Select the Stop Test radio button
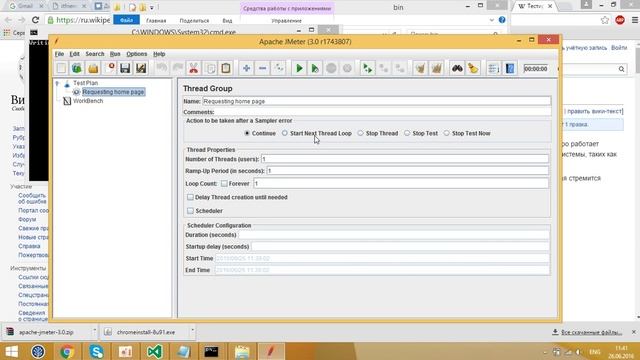This screenshot has height=360, width=640. coord(407,133)
